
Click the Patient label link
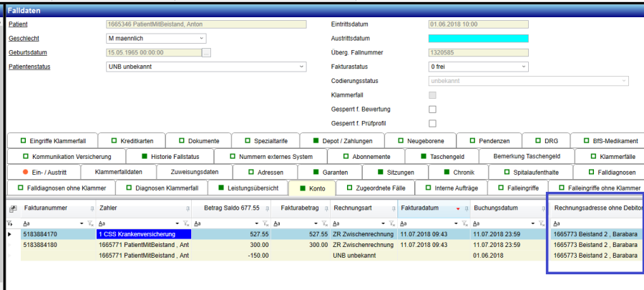(18, 24)
